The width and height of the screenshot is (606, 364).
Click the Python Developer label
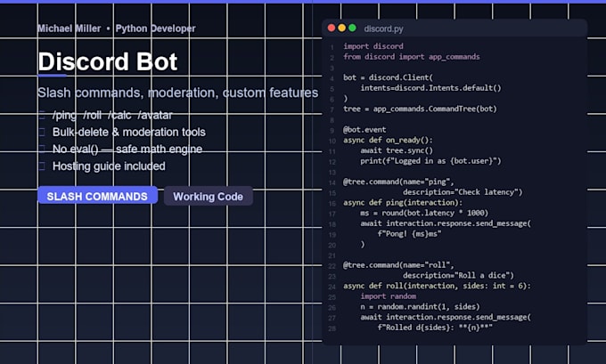(155, 28)
